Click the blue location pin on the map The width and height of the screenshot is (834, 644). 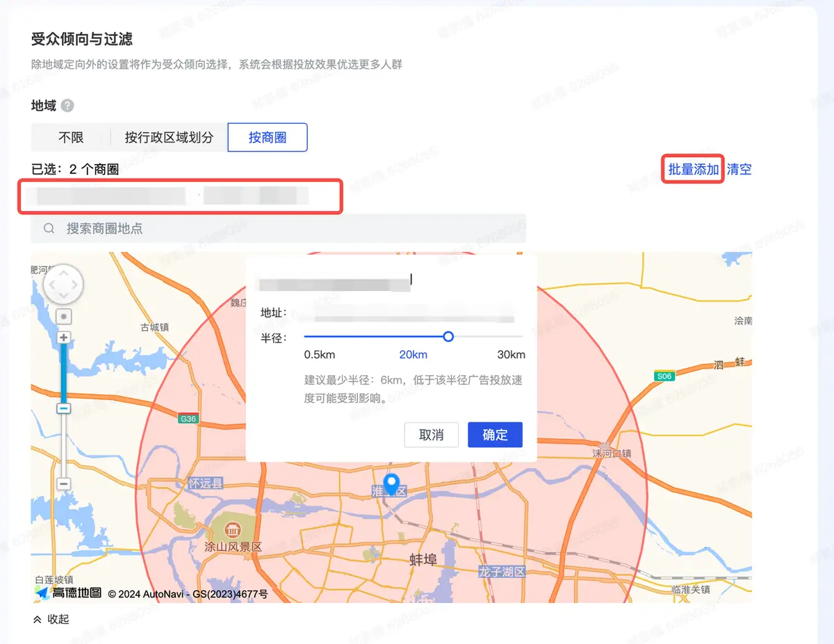pyautogui.click(x=391, y=484)
